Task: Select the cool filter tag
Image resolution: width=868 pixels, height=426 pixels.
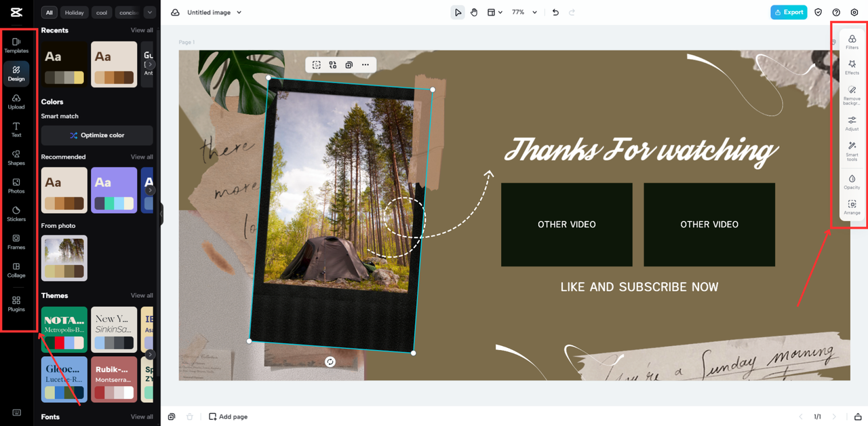Action: click(x=101, y=12)
